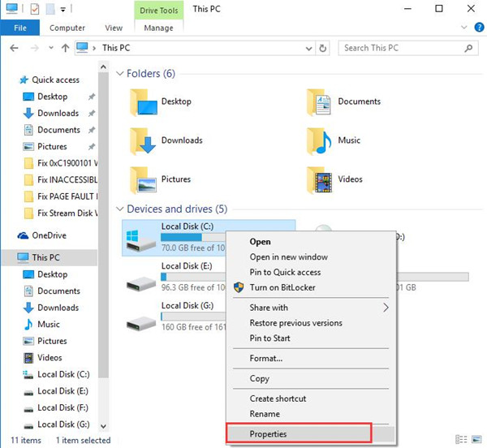The width and height of the screenshot is (487, 448).
Task: Select OneDrive in navigation pane
Action: tap(49, 235)
